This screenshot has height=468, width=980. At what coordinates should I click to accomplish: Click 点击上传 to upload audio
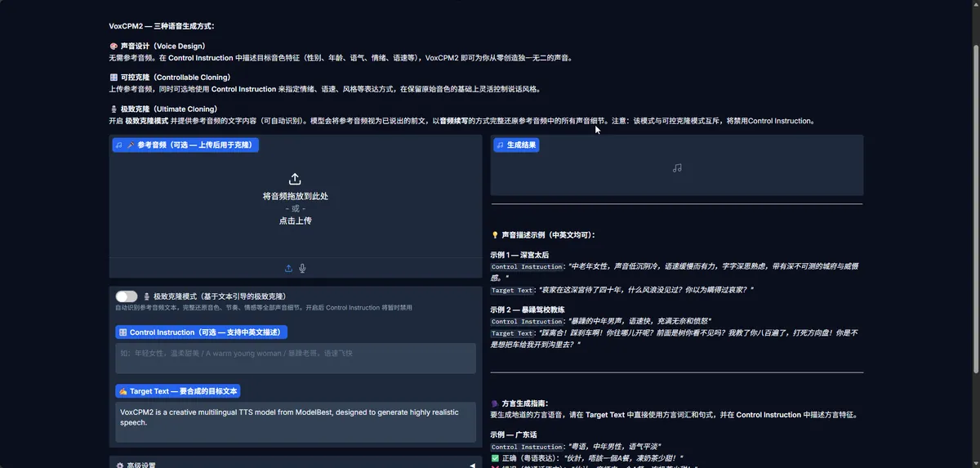[295, 221]
